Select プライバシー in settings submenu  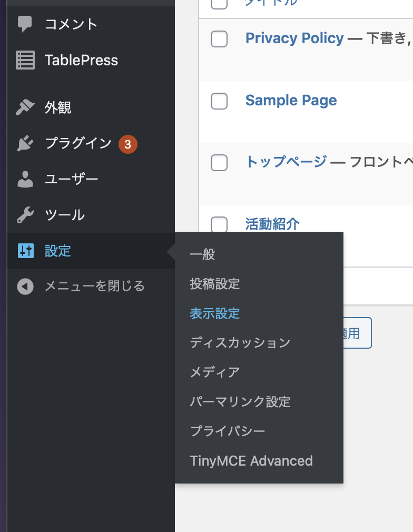[228, 431]
